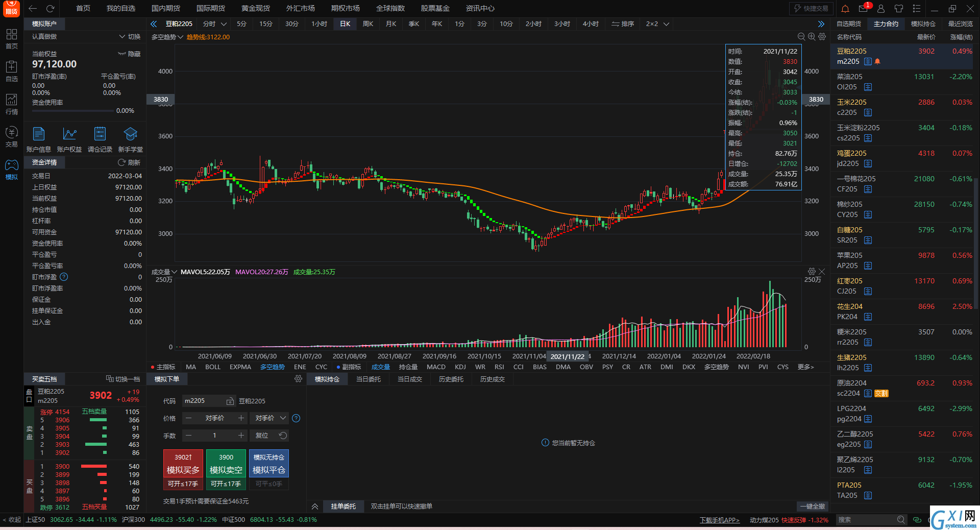This screenshot has width=980, height=530.
Task: Enable the KDJ sub indicator
Action: tap(460, 367)
